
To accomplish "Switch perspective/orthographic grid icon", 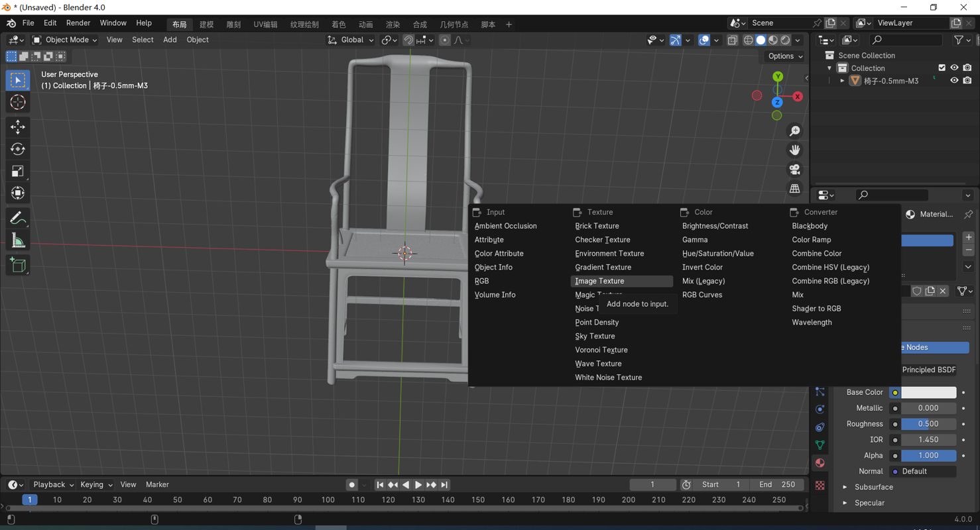I will [x=794, y=189].
